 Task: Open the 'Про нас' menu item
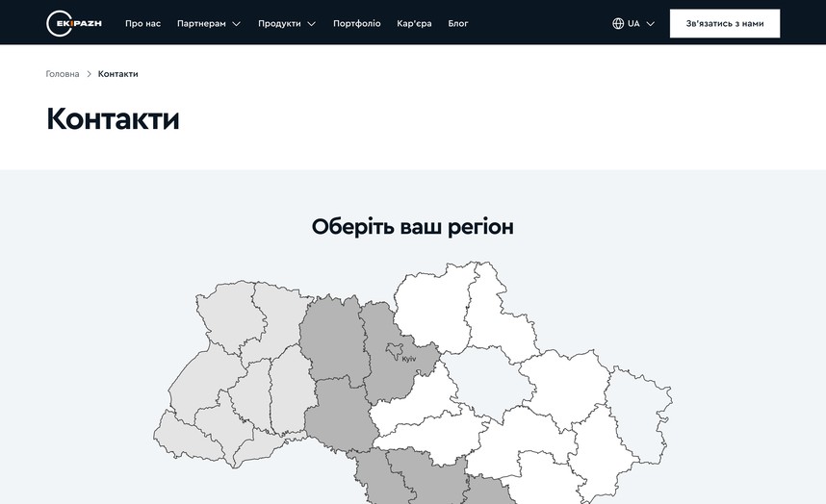pyautogui.click(x=142, y=24)
